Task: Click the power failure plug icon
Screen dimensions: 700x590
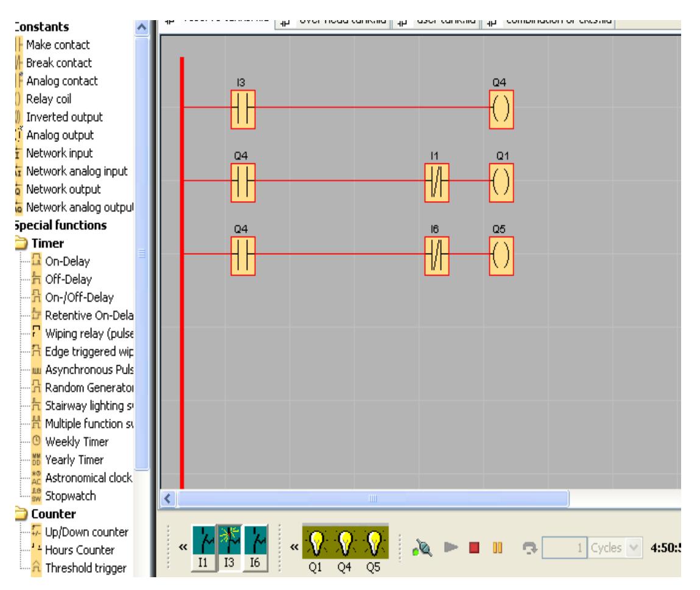Action: [422, 547]
